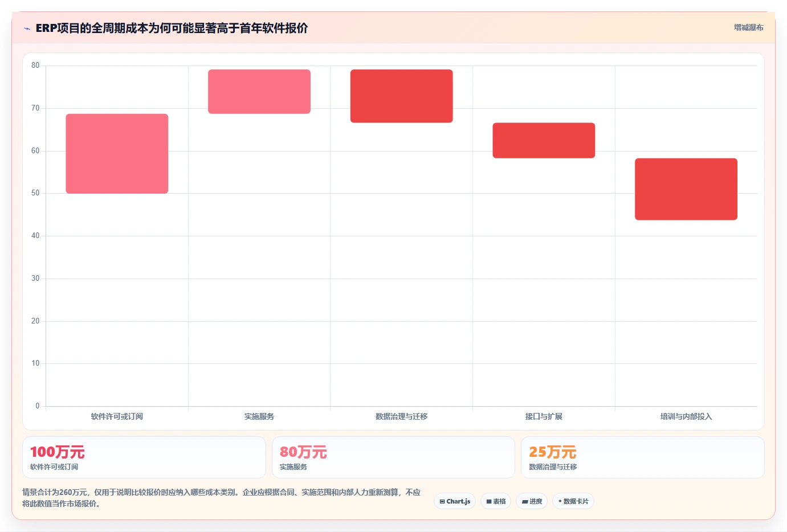The image size is (787, 532).
Task: Click the 80万元 实施服务 card
Action: [393, 457]
